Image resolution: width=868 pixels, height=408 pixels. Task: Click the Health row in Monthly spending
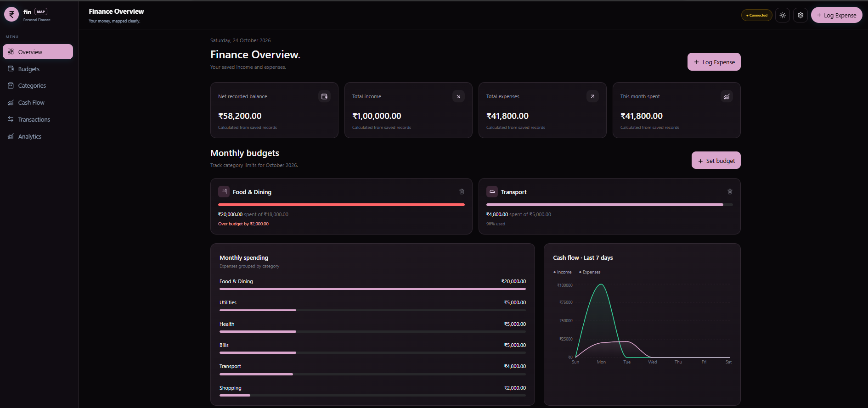(372, 327)
